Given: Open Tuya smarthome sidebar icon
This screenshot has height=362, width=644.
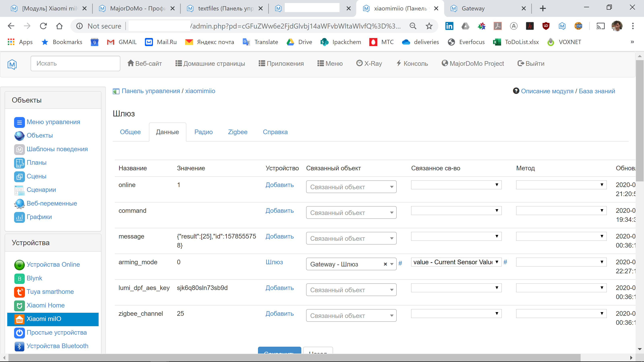Looking at the screenshot, I should click(x=19, y=292).
